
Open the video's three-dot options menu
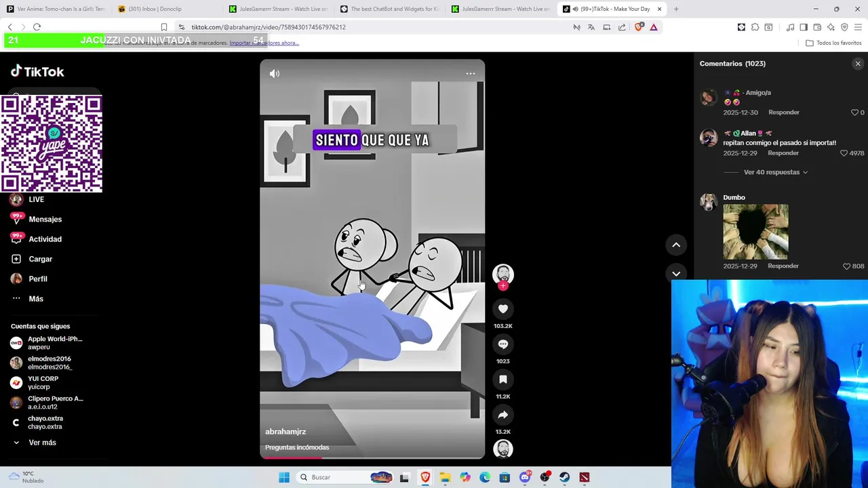tap(470, 74)
